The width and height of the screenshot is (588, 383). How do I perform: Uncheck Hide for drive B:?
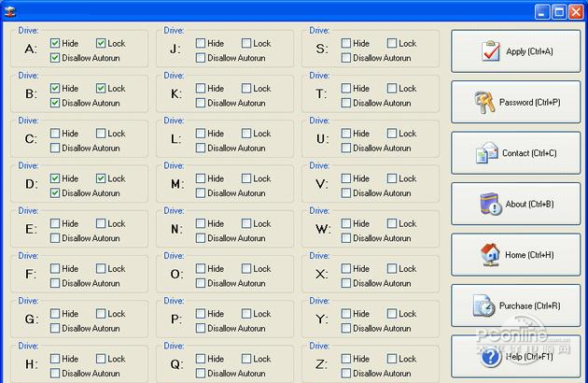[55, 88]
